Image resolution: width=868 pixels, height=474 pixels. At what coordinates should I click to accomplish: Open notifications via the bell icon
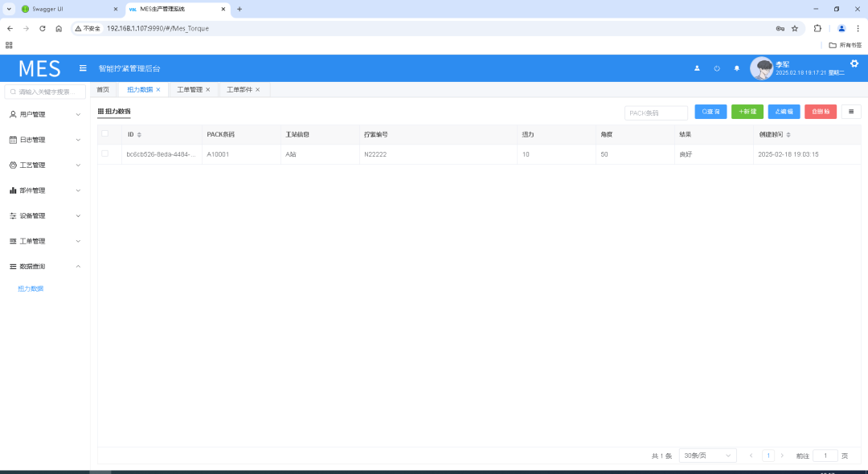tap(736, 68)
